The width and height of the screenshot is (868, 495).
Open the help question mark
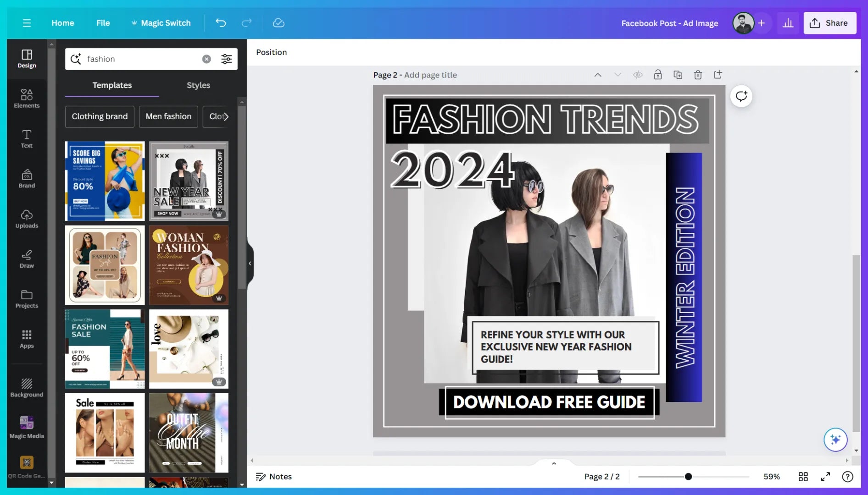click(847, 477)
